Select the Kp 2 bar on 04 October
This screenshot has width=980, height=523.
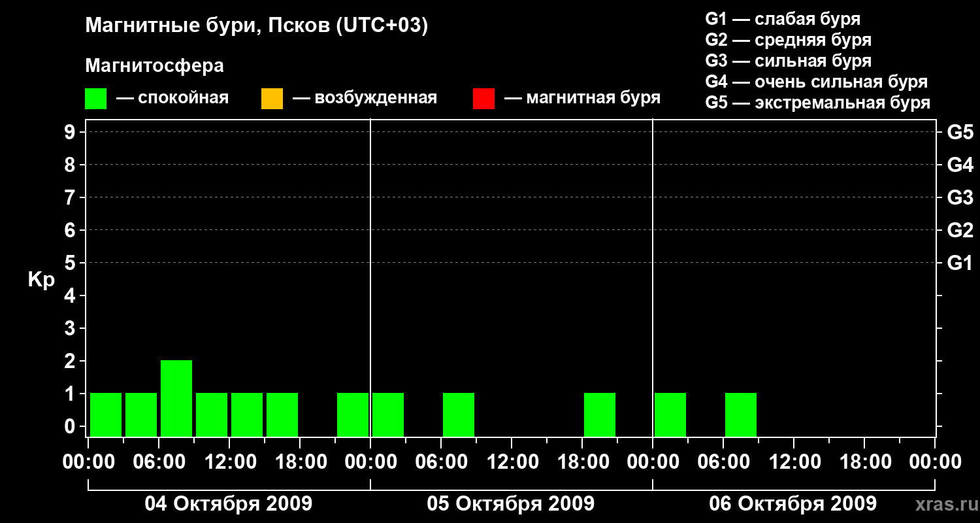(176, 398)
